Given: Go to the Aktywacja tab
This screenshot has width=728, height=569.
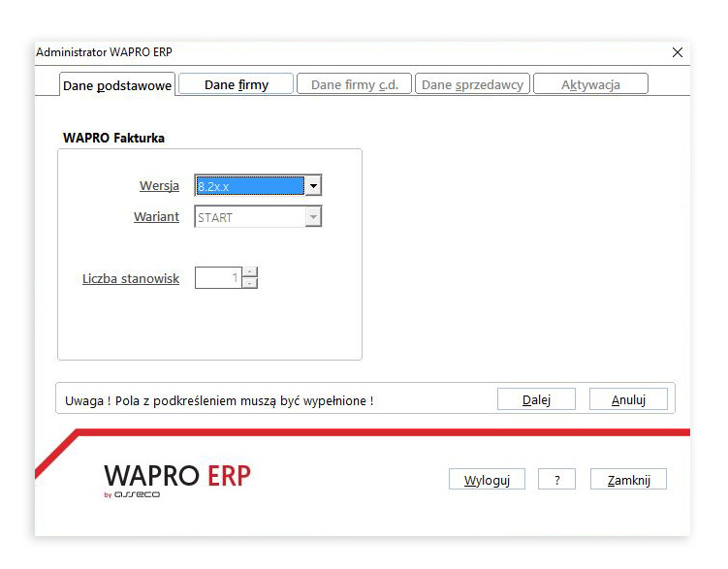Looking at the screenshot, I should click(x=590, y=84).
